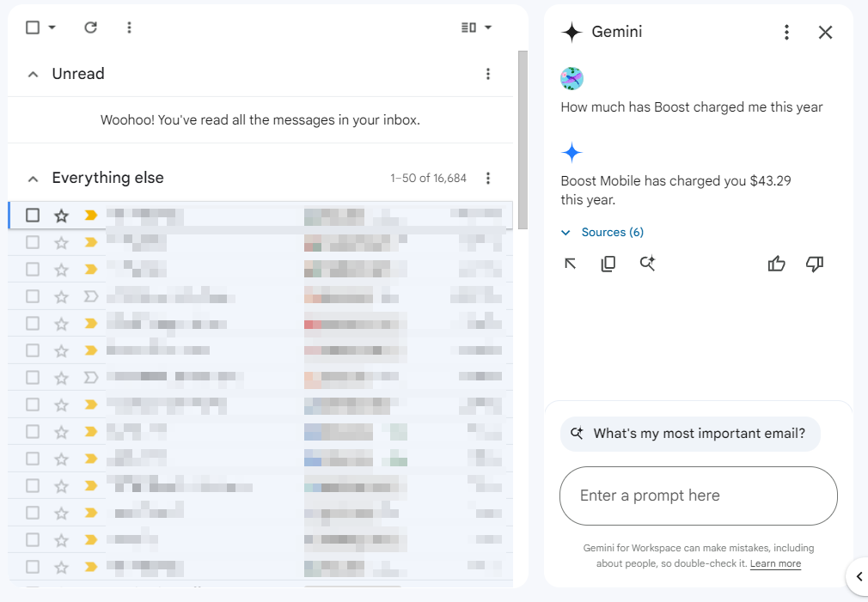868x602 pixels.
Task: Star the first email in the list
Action: click(61, 215)
